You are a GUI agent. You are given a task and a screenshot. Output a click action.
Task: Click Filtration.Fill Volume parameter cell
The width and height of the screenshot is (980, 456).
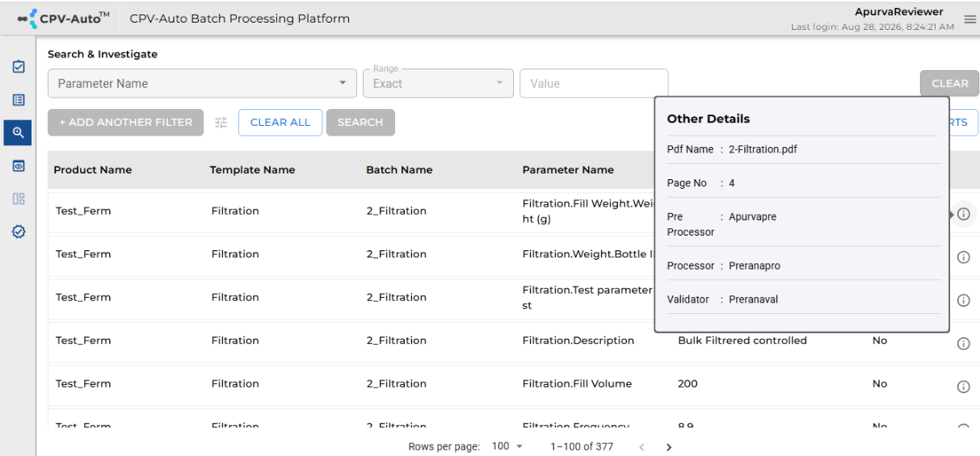pos(577,383)
